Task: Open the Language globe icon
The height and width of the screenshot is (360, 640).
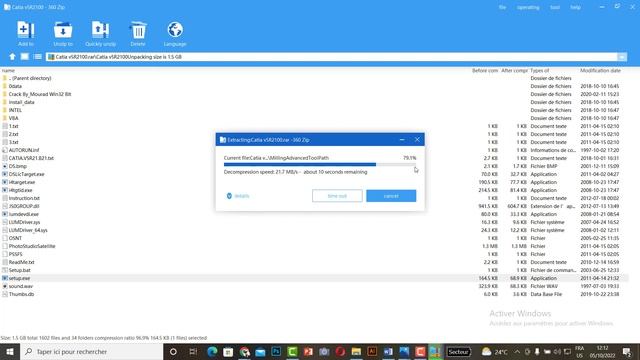Action: (175, 33)
